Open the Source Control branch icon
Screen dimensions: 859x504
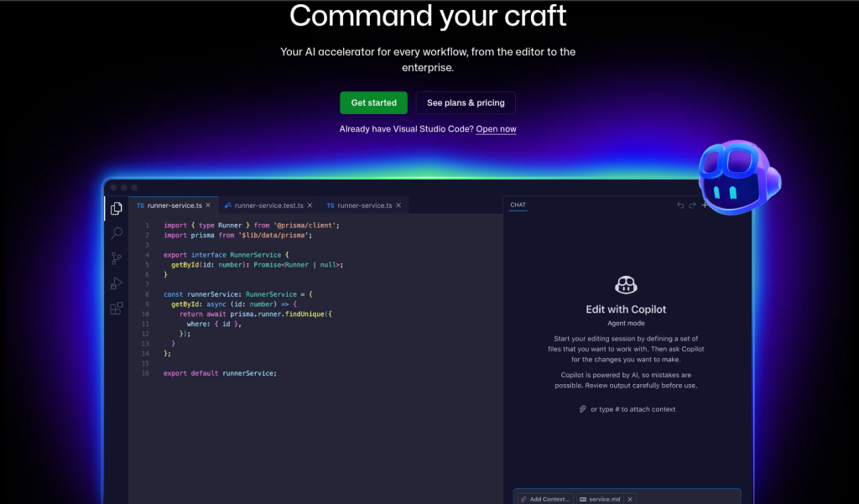tap(116, 258)
